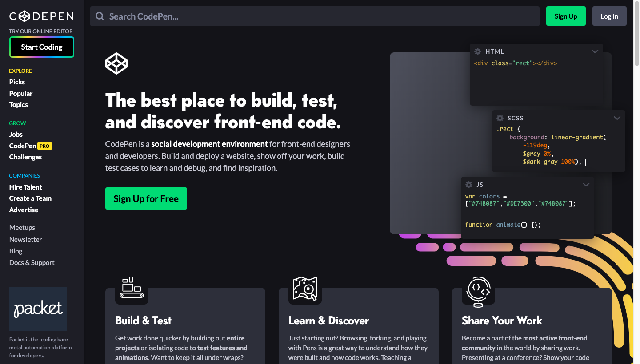Open Picks in the sidebar
640x364 pixels.
(x=17, y=82)
